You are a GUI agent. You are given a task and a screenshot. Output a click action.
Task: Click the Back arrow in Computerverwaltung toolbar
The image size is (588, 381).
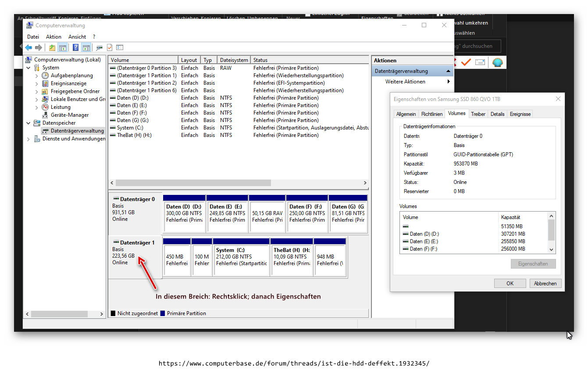click(29, 47)
